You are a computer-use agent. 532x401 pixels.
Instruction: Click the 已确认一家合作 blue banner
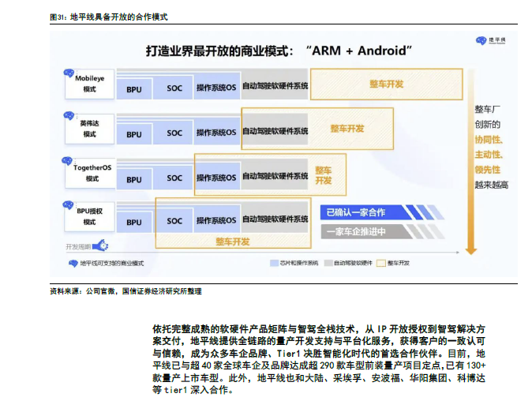tap(382, 212)
